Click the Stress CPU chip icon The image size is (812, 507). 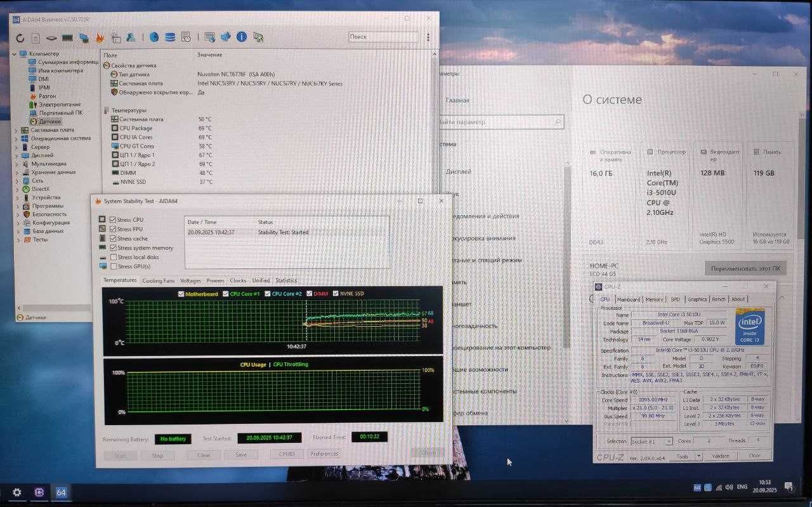coord(102,220)
